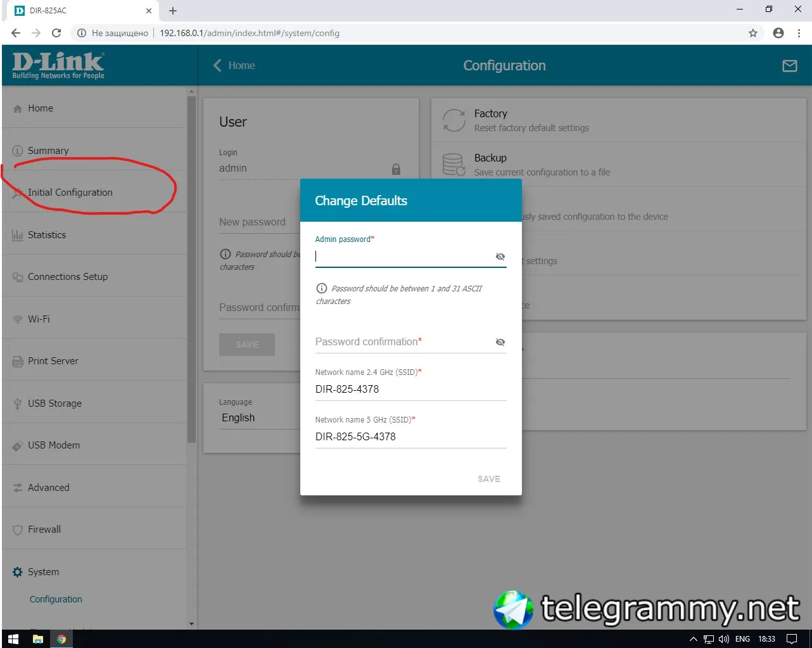This screenshot has width=812, height=648.
Task: Click the Connections Setup icon
Action: (18, 277)
